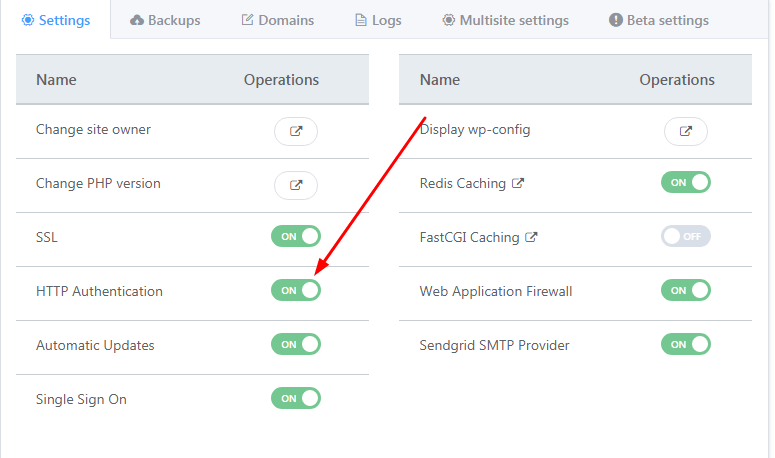Enable FastCGI Caching toggle

(x=686, y=236)
